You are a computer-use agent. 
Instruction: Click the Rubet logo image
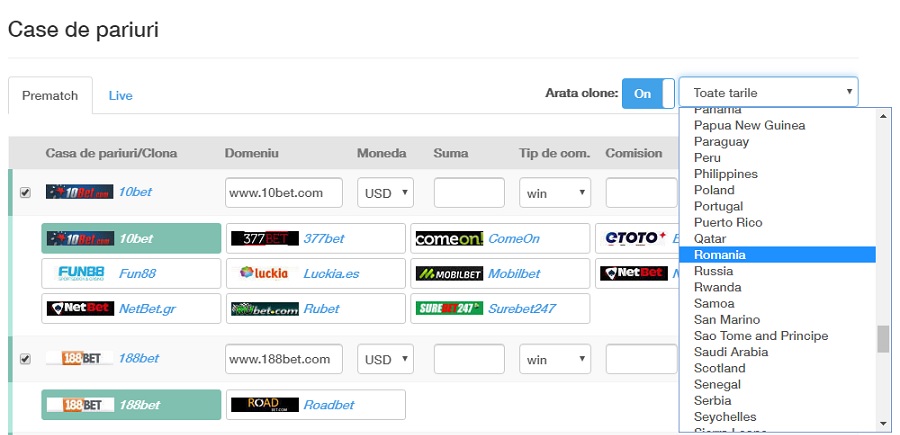click(265, 308)
